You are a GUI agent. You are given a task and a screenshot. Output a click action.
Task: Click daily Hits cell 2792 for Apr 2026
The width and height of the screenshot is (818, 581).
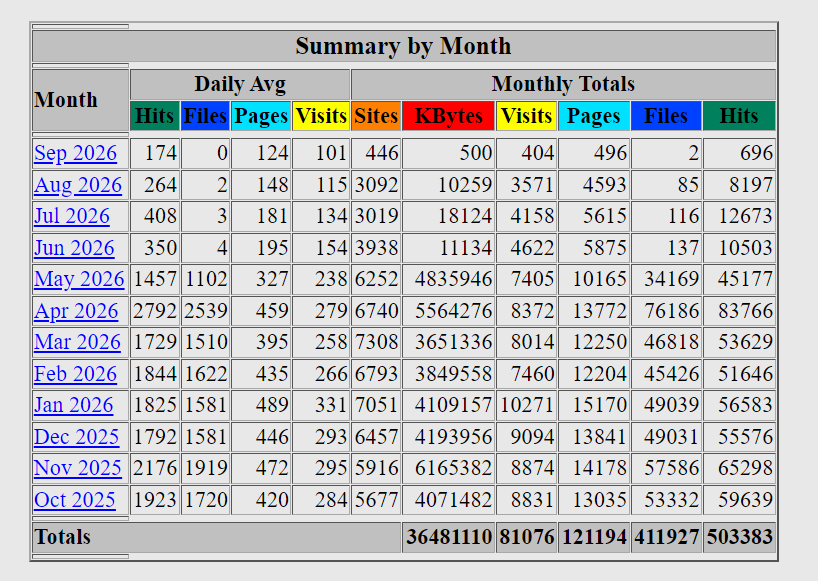coord(155,311)
